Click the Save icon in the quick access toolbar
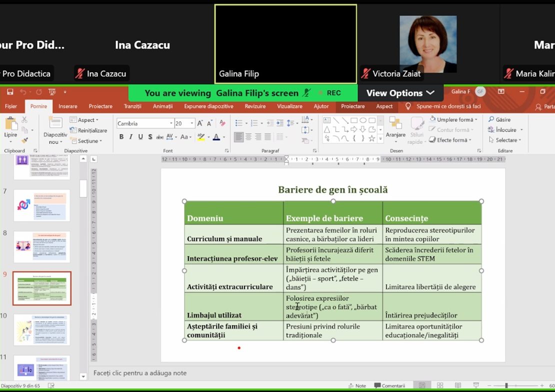This screenshot has height=392, width=555. pyautogui.click(x=9, y=92)
